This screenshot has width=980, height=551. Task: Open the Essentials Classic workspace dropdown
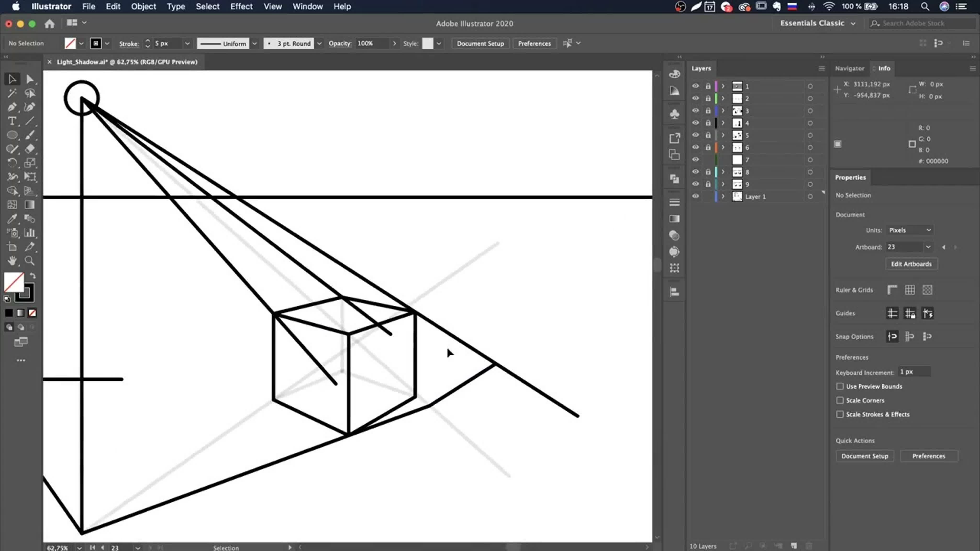(817, 23)
